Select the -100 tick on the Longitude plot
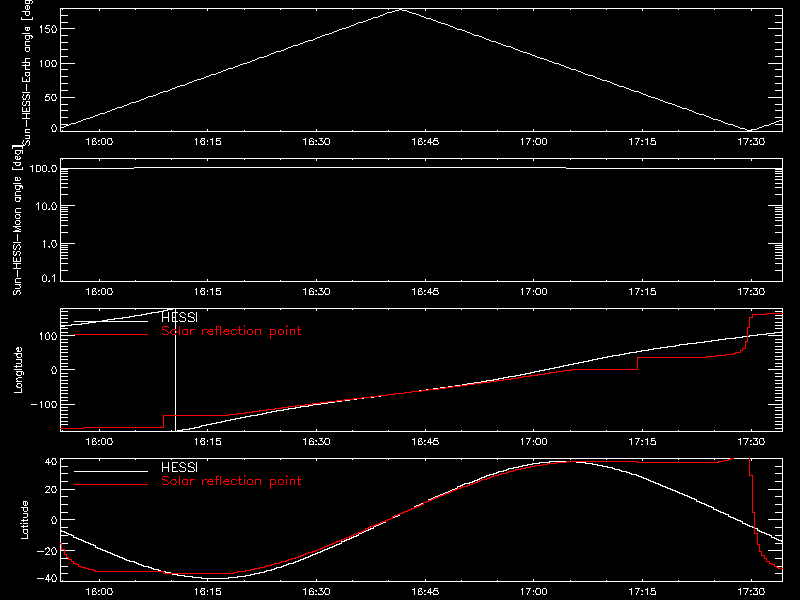 click(x=44, y=404)
